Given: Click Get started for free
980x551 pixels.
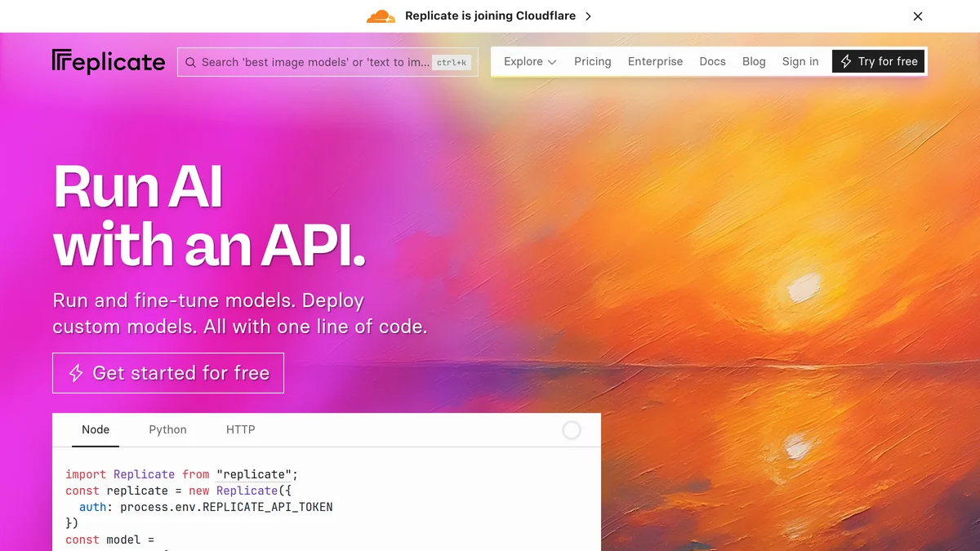Looking at the screenshot, I should (167, 372).
